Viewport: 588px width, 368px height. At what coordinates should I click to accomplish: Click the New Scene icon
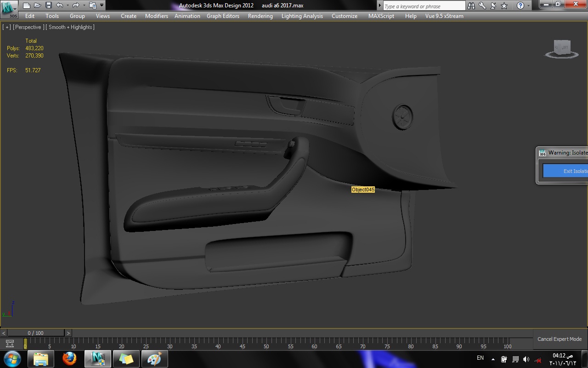point(27,6)
